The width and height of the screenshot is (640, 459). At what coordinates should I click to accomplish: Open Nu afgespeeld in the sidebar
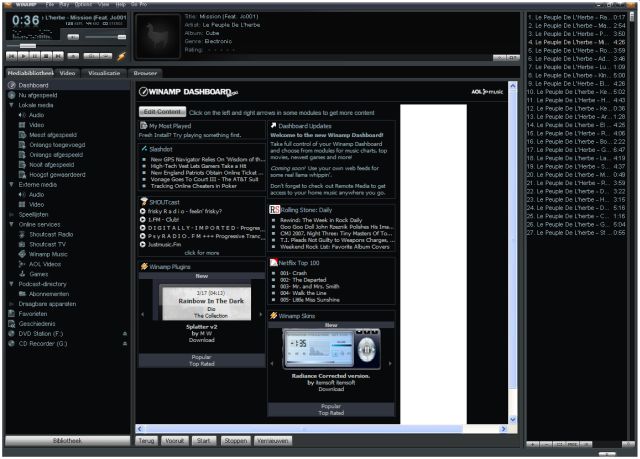[38, 95]
